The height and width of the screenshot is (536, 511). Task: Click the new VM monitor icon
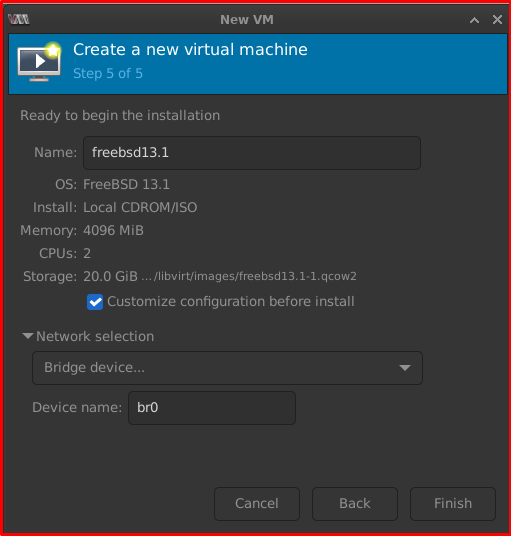click(39, 62)
